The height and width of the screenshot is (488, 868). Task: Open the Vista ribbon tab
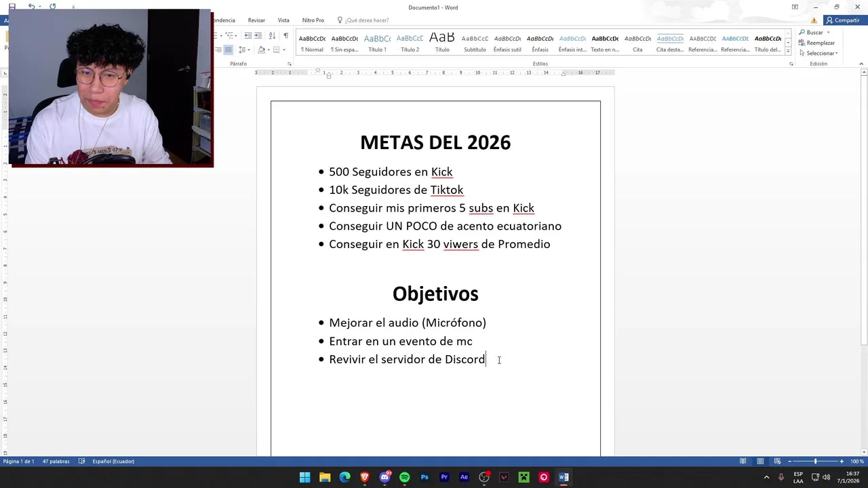[283, 20]
